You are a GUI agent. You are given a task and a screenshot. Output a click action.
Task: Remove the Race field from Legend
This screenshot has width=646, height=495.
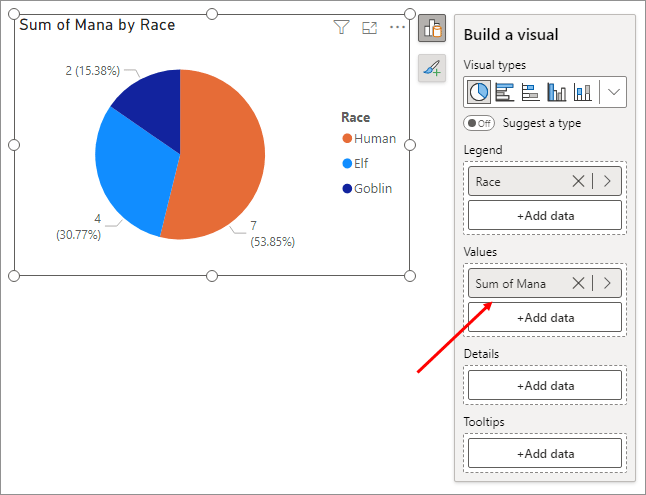tap(578, 182)
